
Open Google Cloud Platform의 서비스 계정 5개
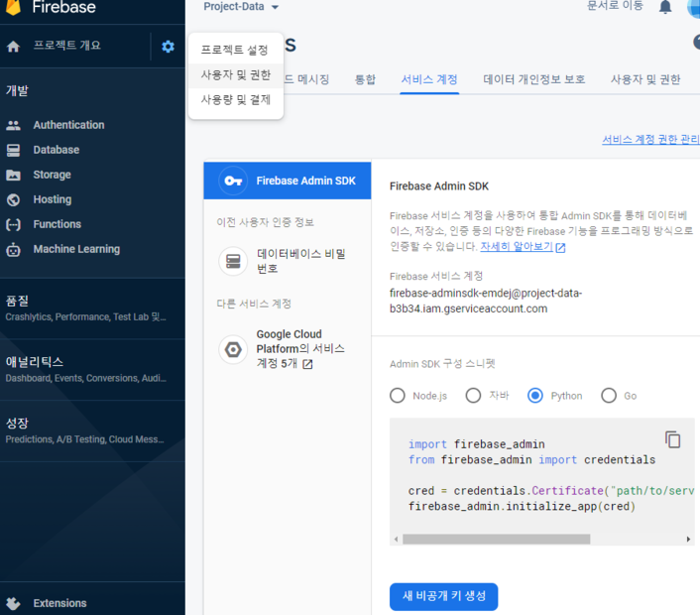[288, 349]
